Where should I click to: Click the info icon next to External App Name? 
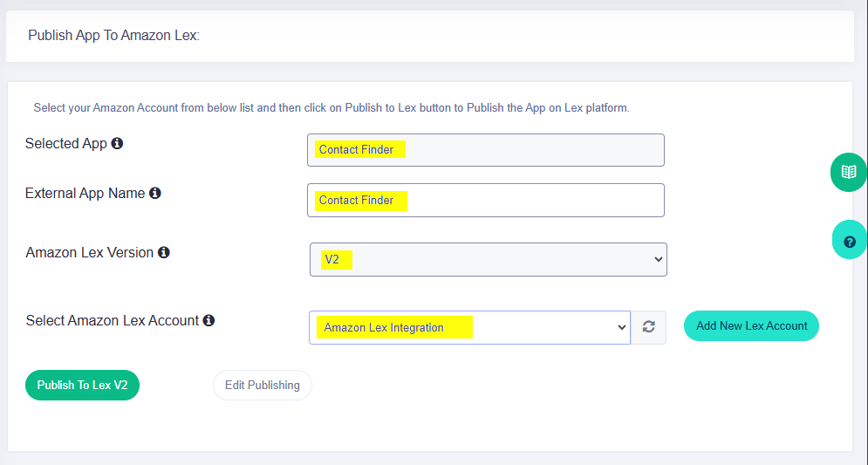[x=155, y=193]
